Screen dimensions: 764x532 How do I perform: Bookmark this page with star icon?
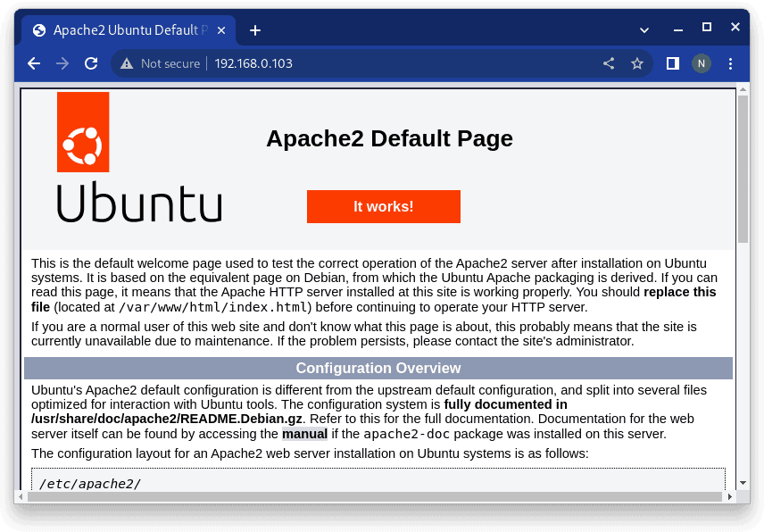pyautogui.click(x=637, y=63)
